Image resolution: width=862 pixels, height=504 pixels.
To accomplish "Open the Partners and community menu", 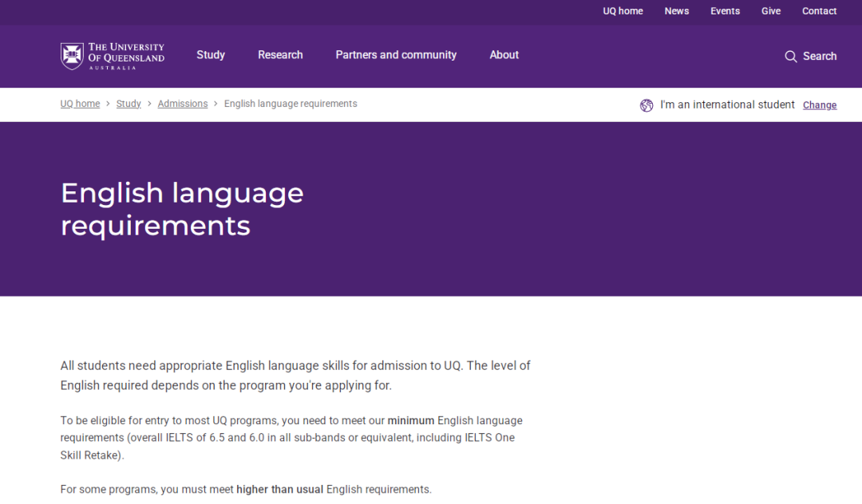I will click(396, 55).
